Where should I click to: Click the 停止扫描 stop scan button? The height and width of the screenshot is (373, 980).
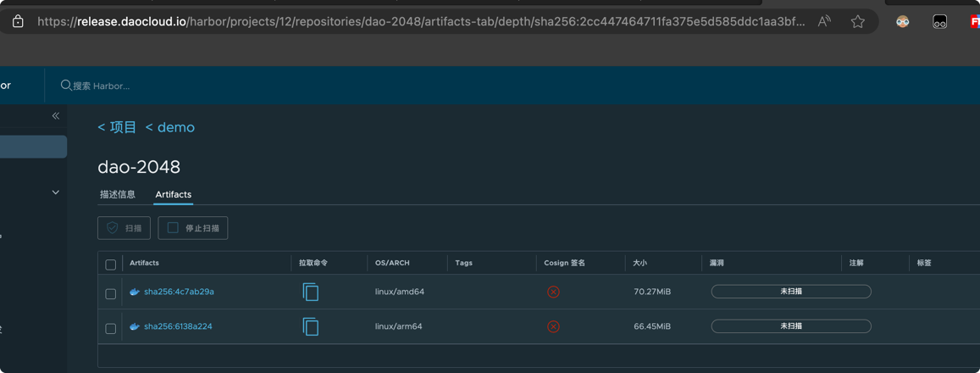193,228
